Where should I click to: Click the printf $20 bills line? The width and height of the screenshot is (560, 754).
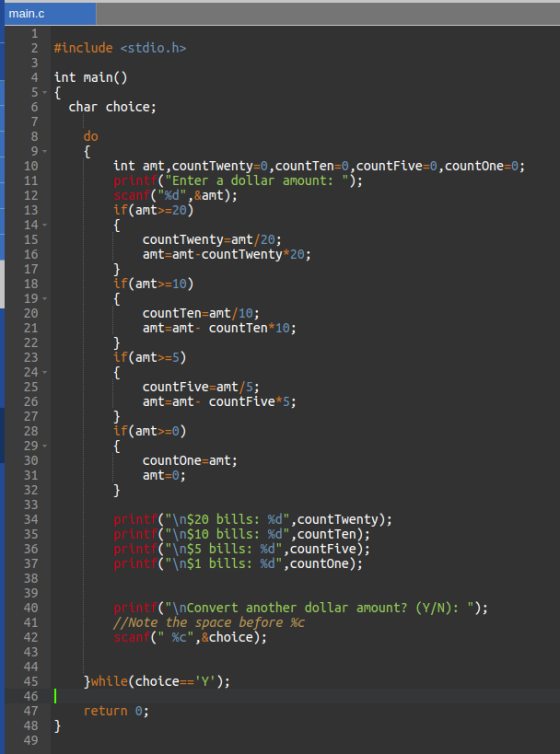pos(253,519)
